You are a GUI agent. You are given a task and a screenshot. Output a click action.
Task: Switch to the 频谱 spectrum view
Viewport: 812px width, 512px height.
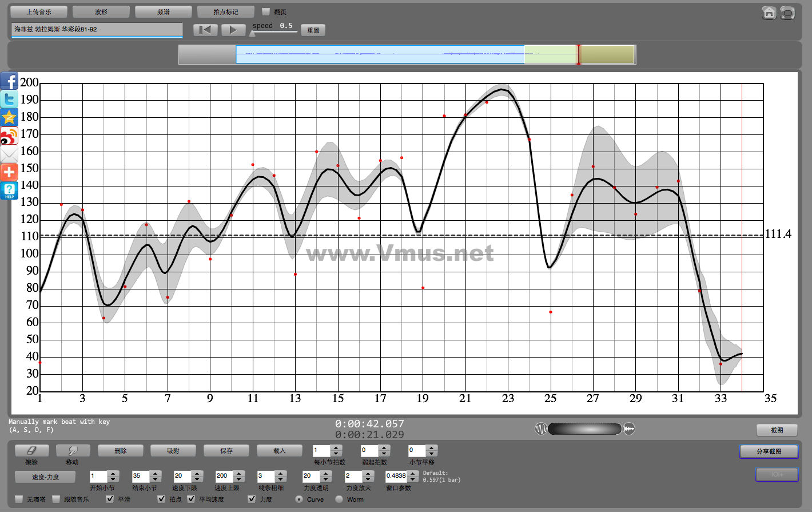164,11
